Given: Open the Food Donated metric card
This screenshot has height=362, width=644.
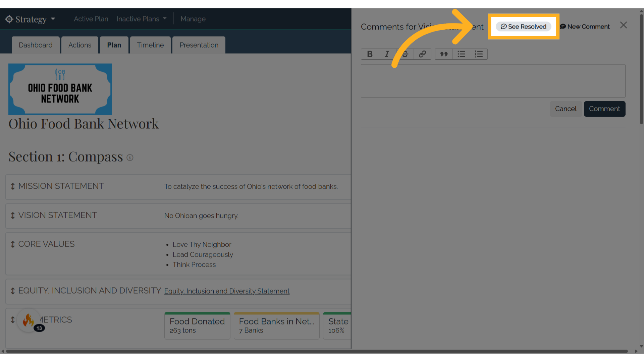Looking at the screenshot, I should click(x=197, y=325).
